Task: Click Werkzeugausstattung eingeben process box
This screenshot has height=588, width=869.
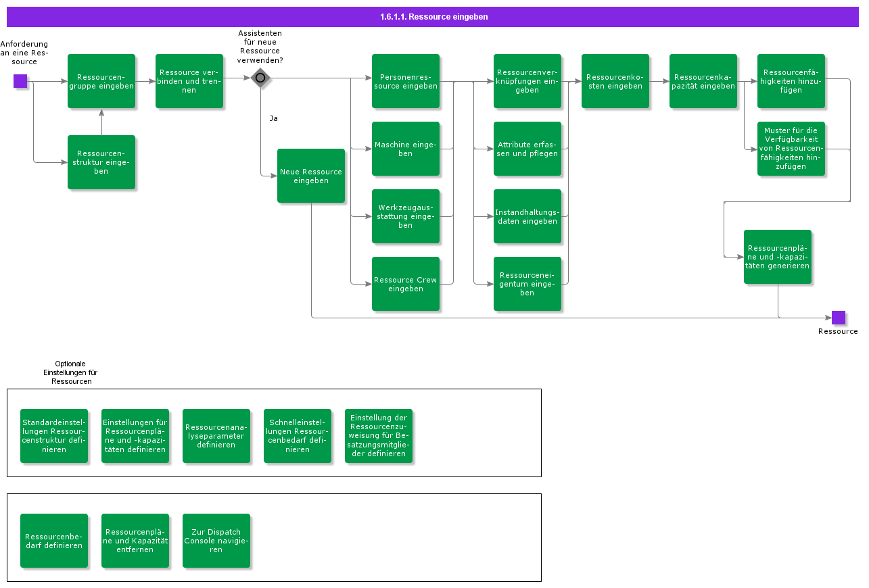Action: [406, 216]
